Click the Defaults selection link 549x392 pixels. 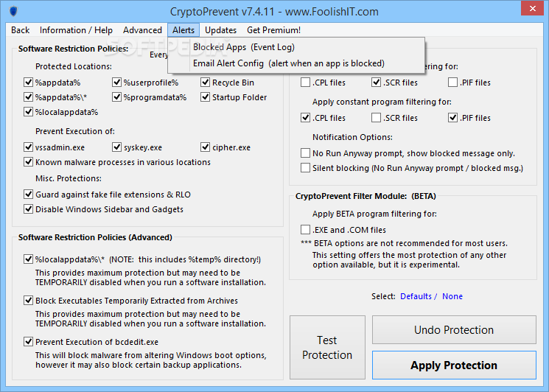tap(416, 296)
